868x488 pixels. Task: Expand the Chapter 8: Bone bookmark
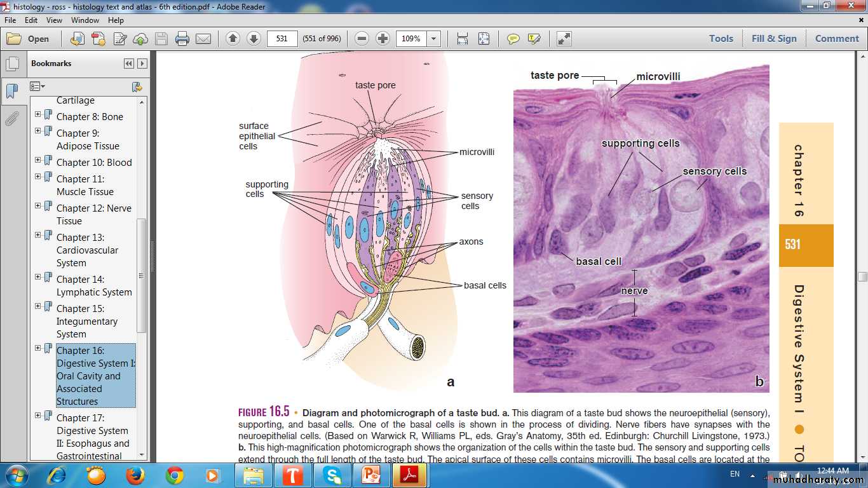38,114
